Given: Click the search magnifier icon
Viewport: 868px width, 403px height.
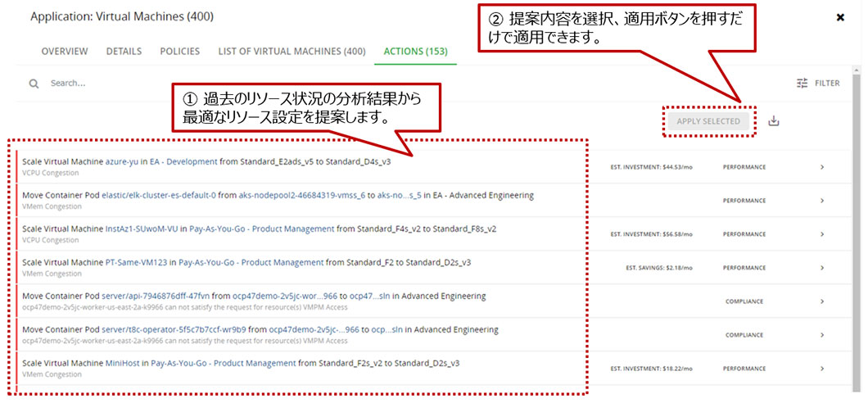Looking at the screenshot, I should 34,84.
